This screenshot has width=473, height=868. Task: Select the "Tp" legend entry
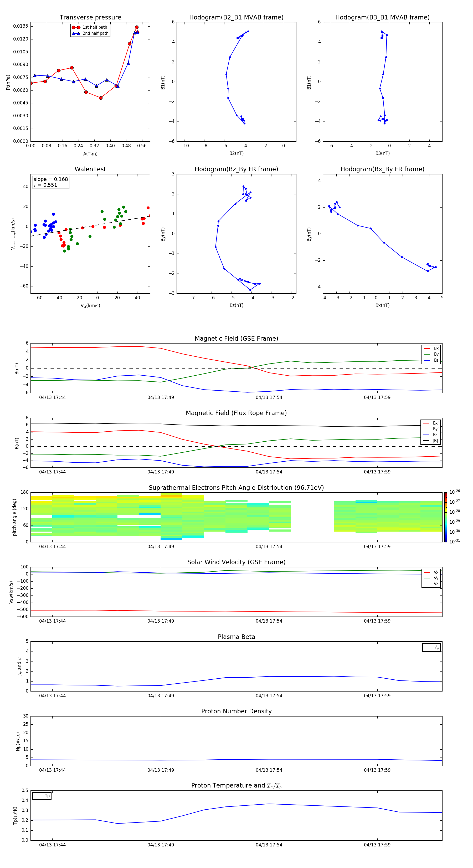click(x=42, y=796)
